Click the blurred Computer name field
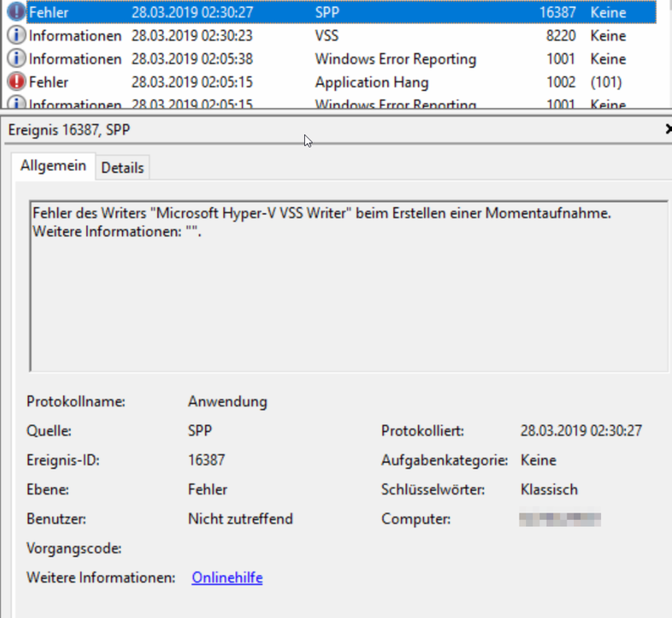 560,519
